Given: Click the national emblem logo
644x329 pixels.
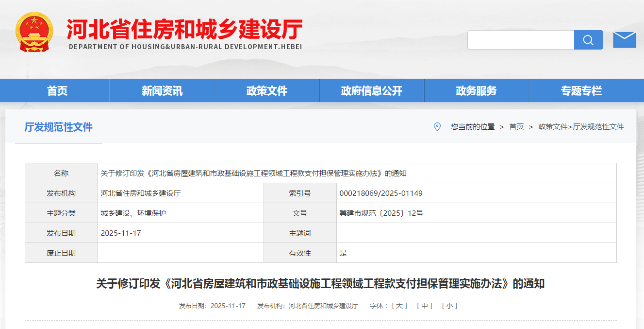Looking at the screenshot, I should click(34, 32).
